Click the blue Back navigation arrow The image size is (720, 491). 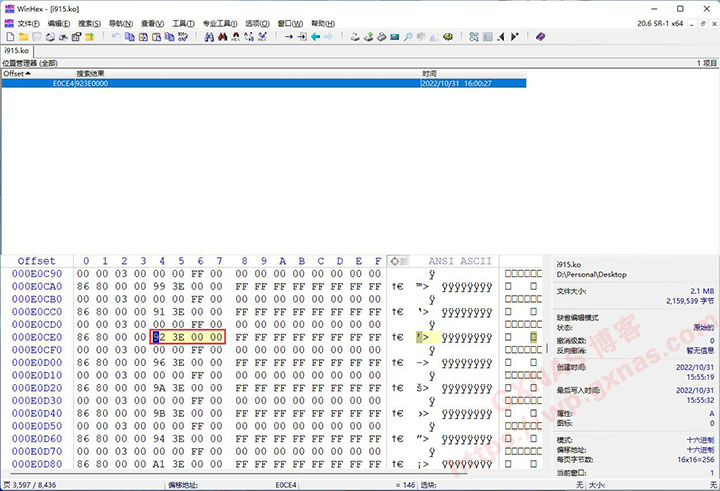coord(315,37)
